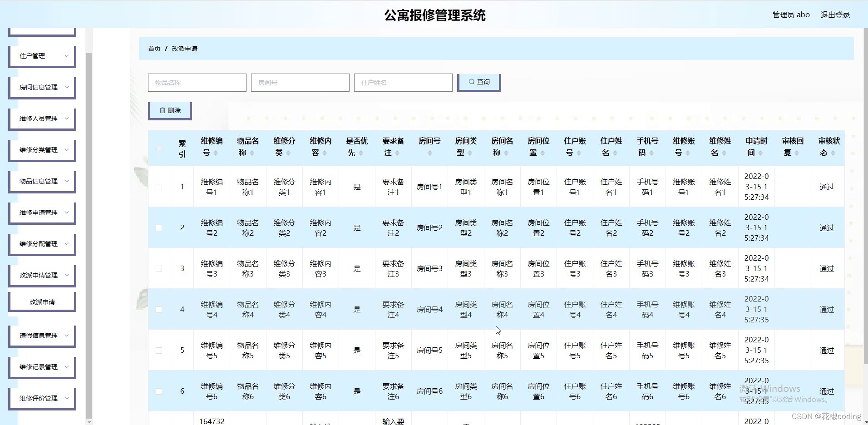Viewport: 868px width, 425px height.
Task: Click cell 要求备注2
Action: (x=393, y=228)
